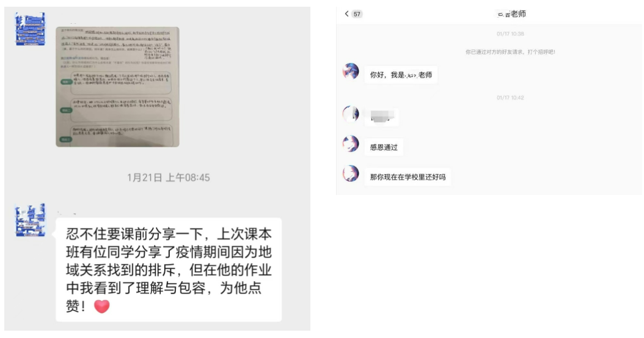This screenshot has height=338, width=644.
Task: Select the blurred grey message bubble
Action: (382, 117)
